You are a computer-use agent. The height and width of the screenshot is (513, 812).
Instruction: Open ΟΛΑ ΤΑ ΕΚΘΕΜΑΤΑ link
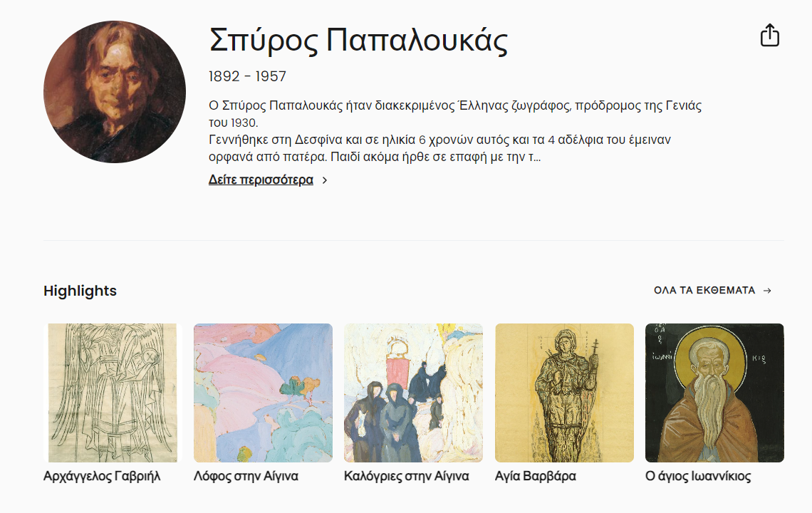tap(704, 291)
